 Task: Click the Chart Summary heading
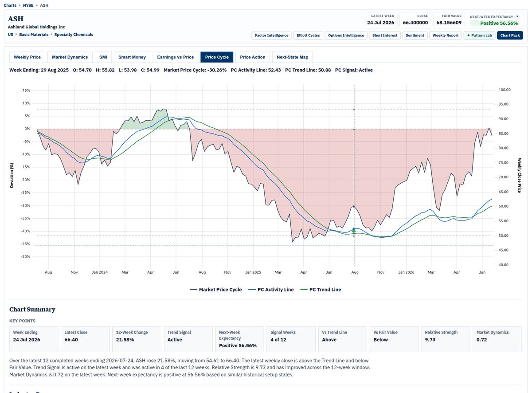pyautogui.click(x=32, y=310)
